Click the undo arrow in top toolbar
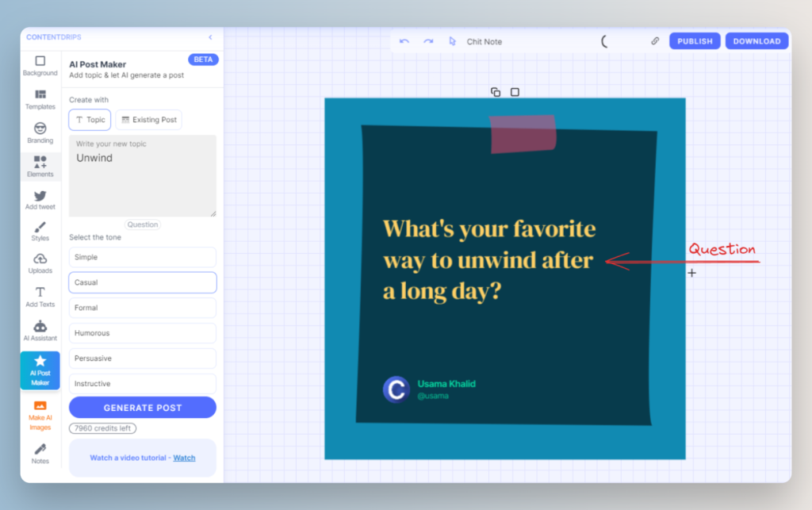 click(404, 41)
